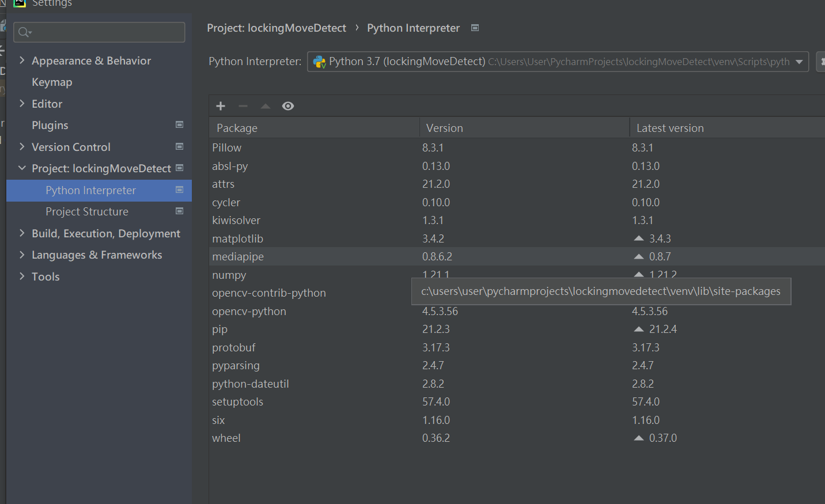The width and height of the screenshot is (825, 504).
Task: Click the project-level icon in the breadcrumb header
Action: coord(475,28)
